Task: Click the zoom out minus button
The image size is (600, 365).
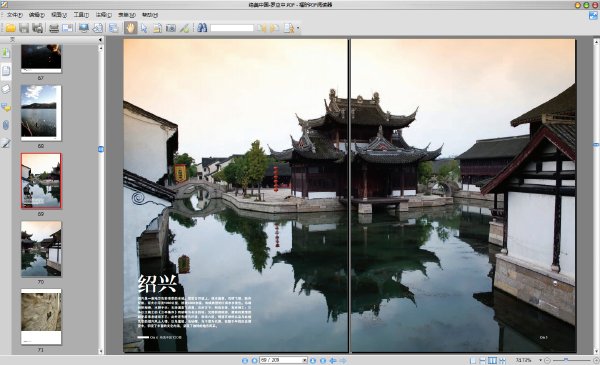Action: pos(547,360)
